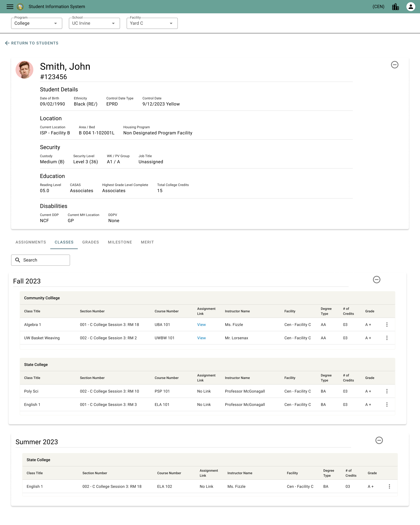Select the Classes tab
Viewport: 420px width, 525px height.
[x=64, y=242]
